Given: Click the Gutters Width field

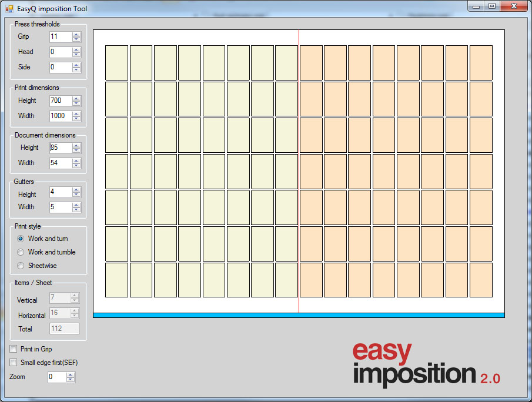Looking at the screenshot, I should (x=61, y=207).
